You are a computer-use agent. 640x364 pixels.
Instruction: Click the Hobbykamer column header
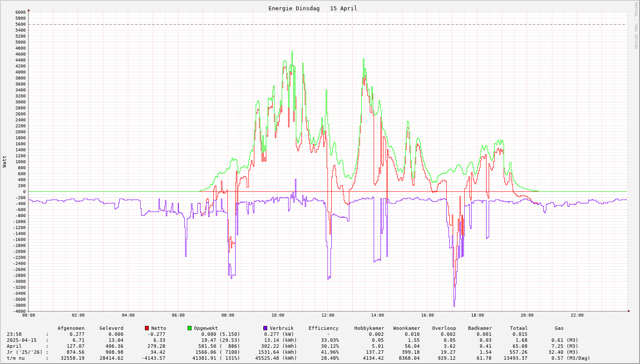click(x=369, y=328)
